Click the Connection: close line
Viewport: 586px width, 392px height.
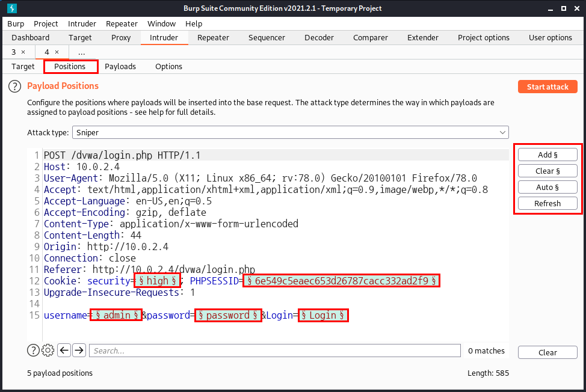[x=90, y=258]
